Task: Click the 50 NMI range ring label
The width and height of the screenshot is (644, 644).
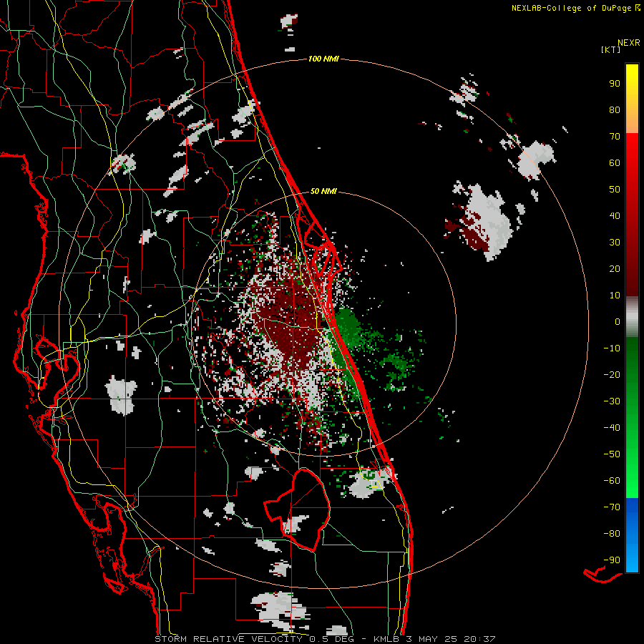Action: 323,191
